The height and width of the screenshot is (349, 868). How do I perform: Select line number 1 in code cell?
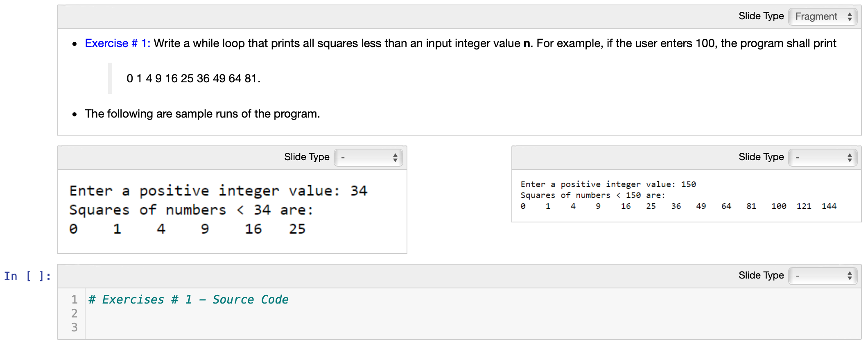click(74, 299)
